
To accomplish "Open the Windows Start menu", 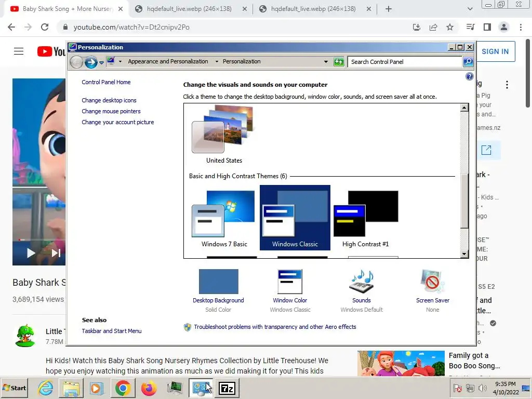I will (x=14, y=388).
